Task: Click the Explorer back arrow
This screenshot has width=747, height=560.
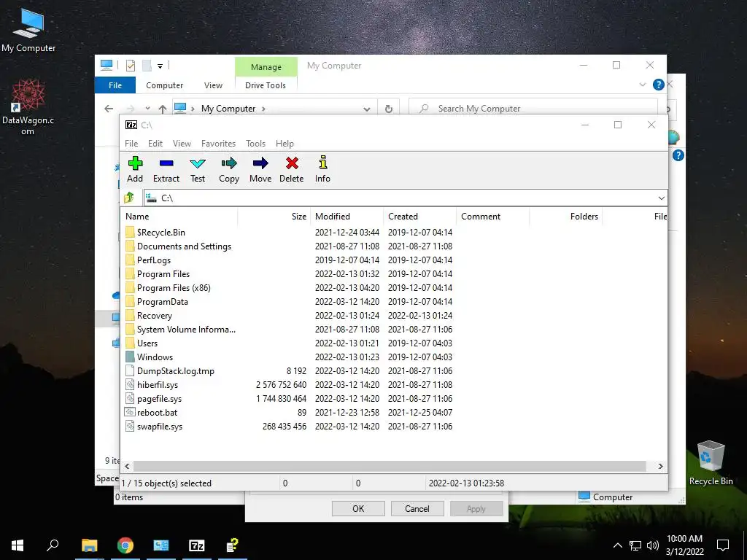Action: point(109,109)
